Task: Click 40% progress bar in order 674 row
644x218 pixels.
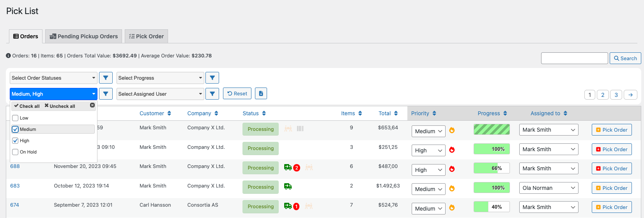Action: click(x=492, y=207)
